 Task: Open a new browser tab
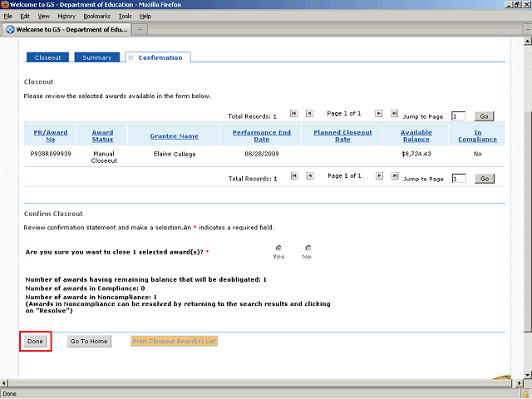tap(140, 30)
